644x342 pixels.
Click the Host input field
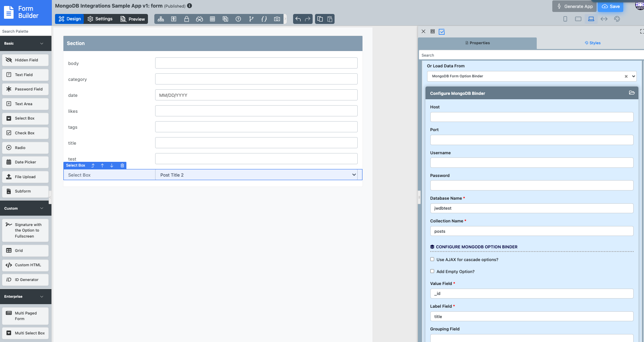click(532, 117)
